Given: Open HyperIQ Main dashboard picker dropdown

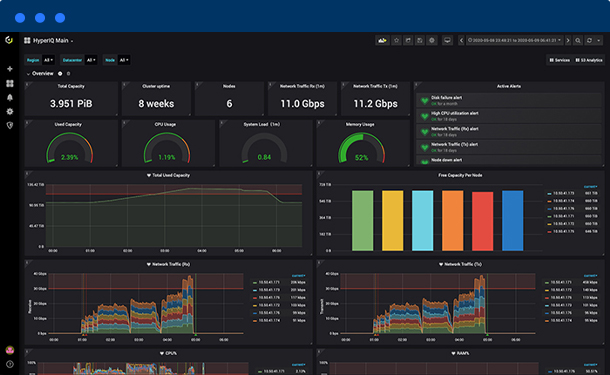Looking at the screenshot, I should 53,40.
